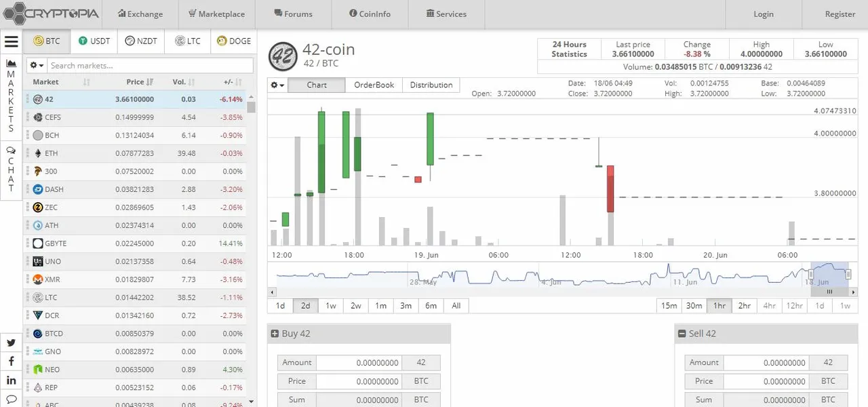Image resolution: width=868 pixels, height=407 pixels.
Task: Switch to the USDT base market tab
Action: coord(94,41)
